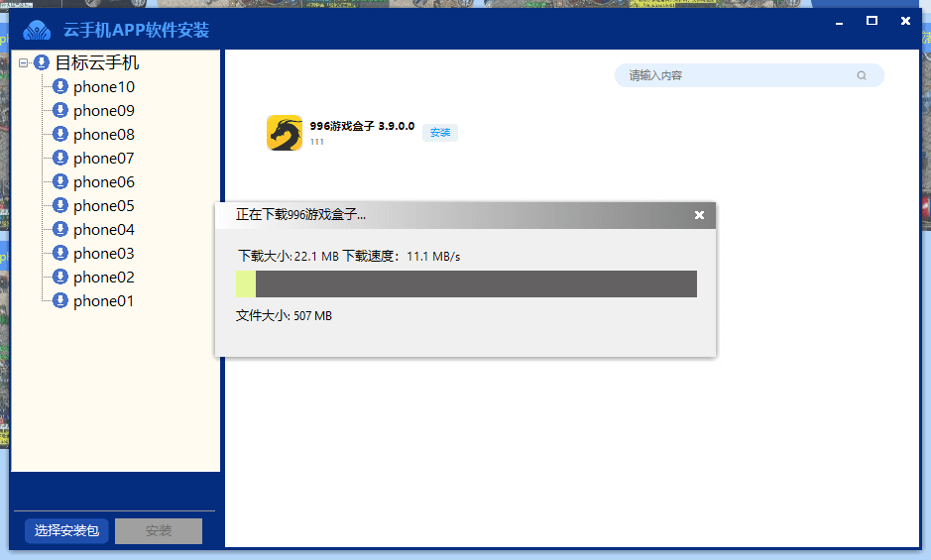Click the gray 安装 button at bottom

159,530
